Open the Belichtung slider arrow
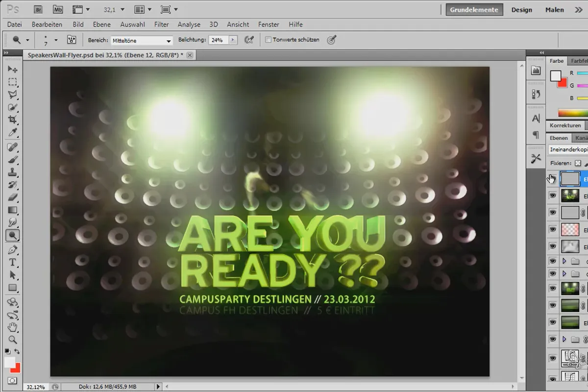This screenshot has height=392, width=588. click(x=233, y=40)
